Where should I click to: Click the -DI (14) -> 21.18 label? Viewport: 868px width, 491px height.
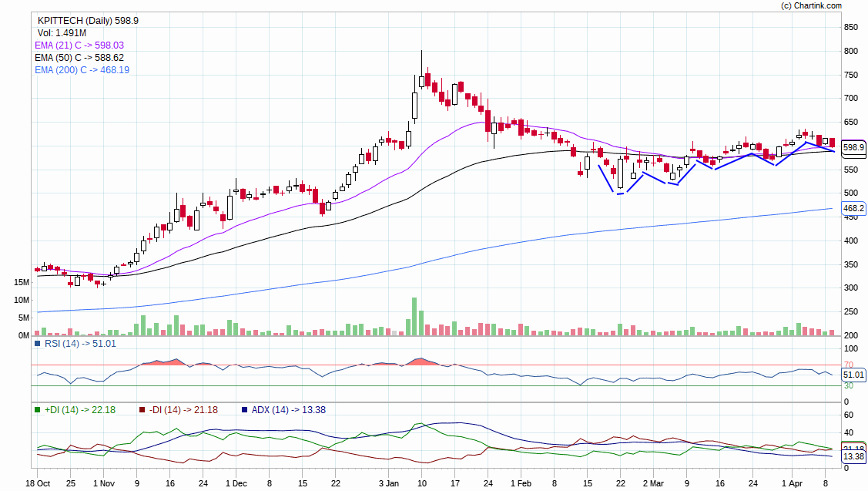point(183,410)
